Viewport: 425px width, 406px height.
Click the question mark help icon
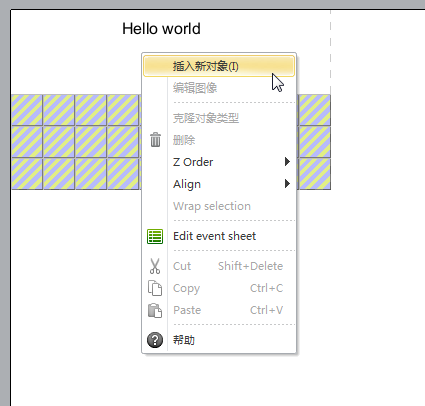point(155,340)
